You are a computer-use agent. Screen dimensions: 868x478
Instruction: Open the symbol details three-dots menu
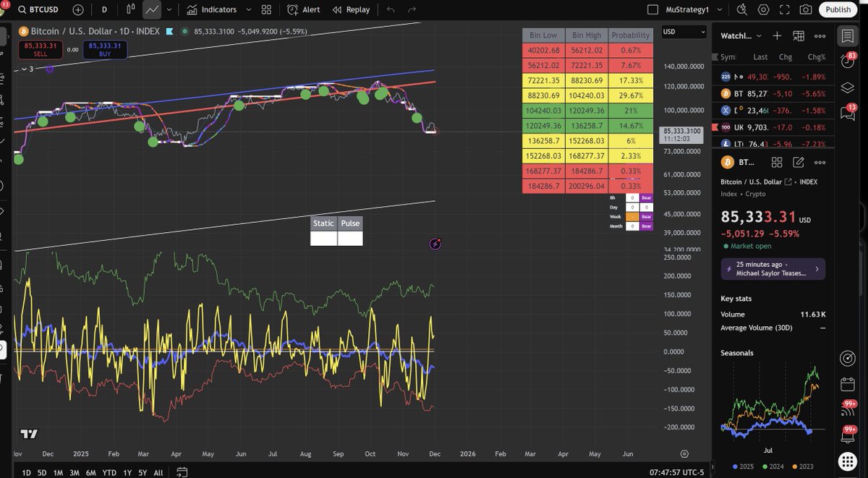point(820,163)
